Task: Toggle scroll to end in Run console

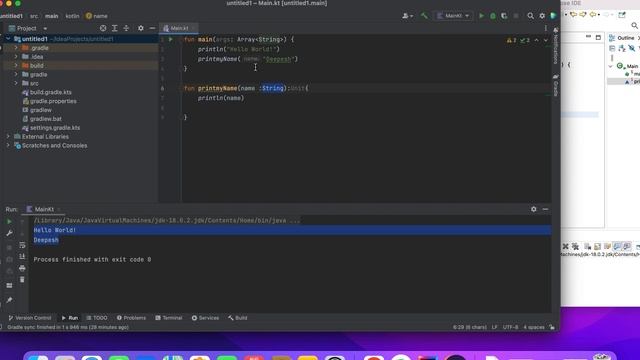Action: point(22,256)
